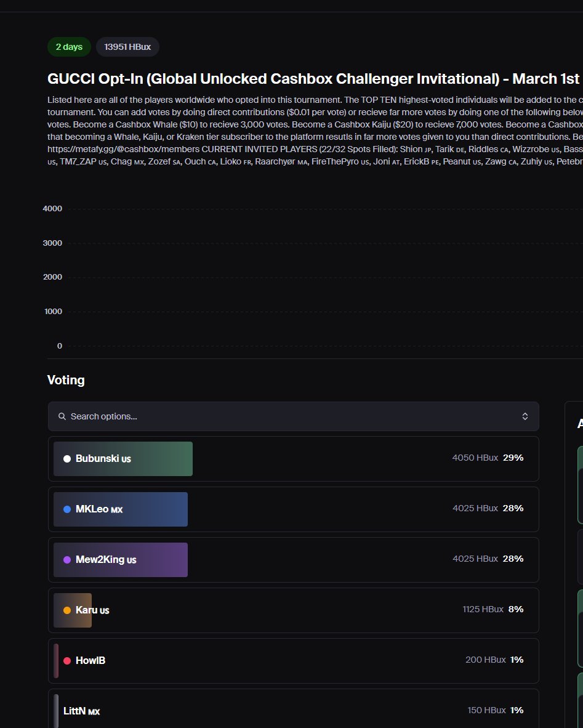583x728 pixels.
Task: Click the 4025 HBux value for Mew2King
Action: [475, 559]
